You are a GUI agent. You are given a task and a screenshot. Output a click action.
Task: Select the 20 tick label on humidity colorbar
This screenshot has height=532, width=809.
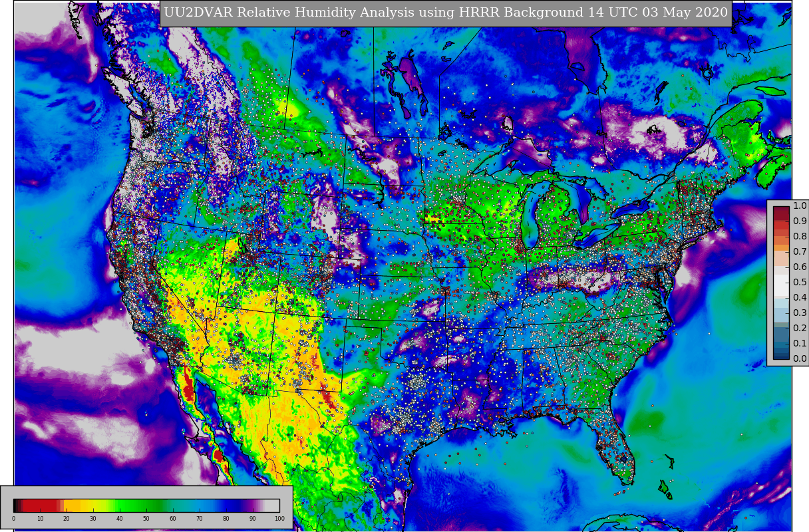coord(67,519)
